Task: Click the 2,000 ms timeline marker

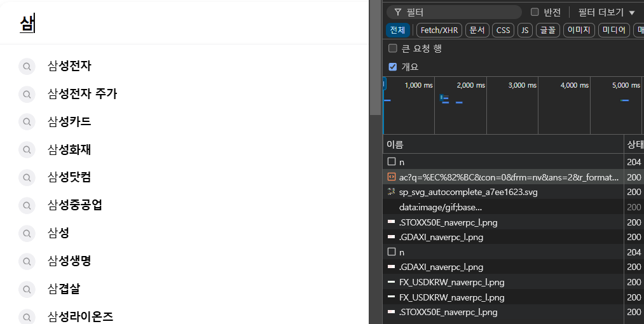Action: pyautogui.click(x=470, y=85)
